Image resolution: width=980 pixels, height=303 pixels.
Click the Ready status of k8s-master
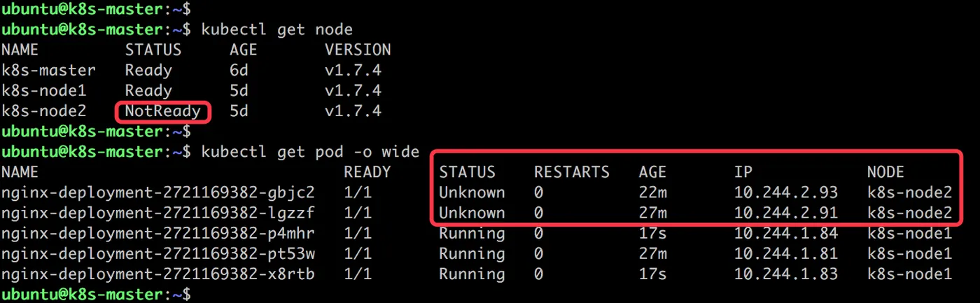[148, 71]
